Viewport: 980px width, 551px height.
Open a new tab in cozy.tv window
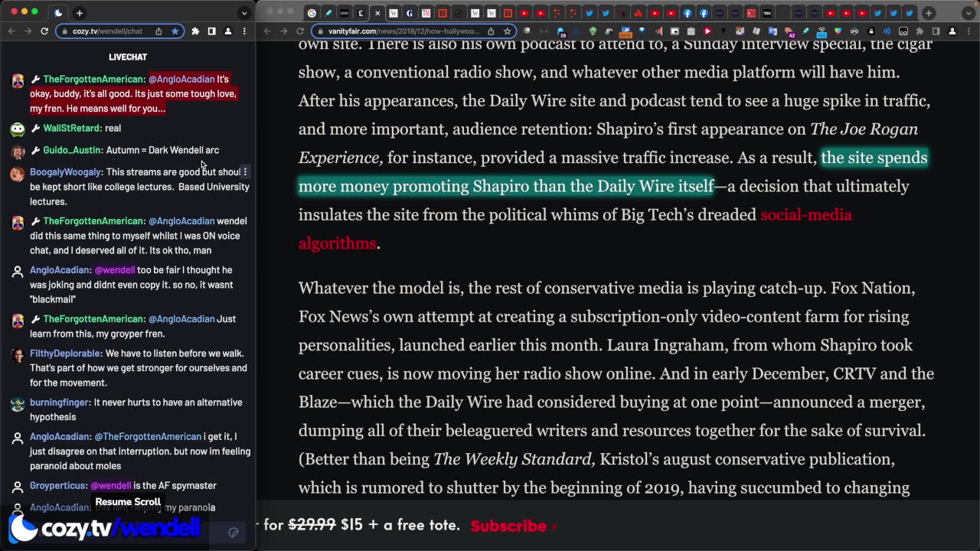coord(79,13)
